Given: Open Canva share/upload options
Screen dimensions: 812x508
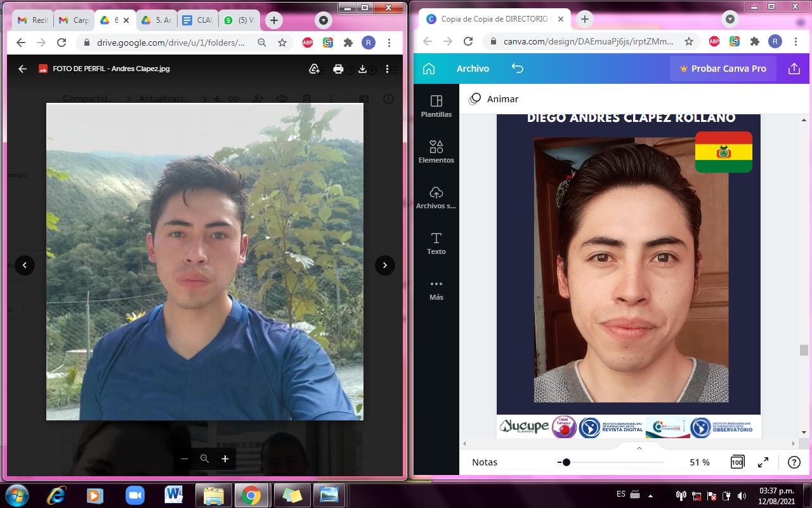Looking at the screenshot, I should pos(794,69).
